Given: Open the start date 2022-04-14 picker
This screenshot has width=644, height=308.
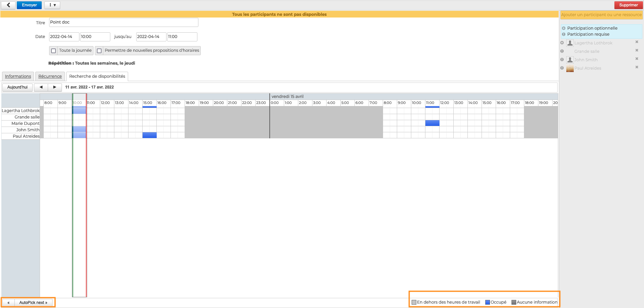Looking at the screenshot, I should (64, 37).
